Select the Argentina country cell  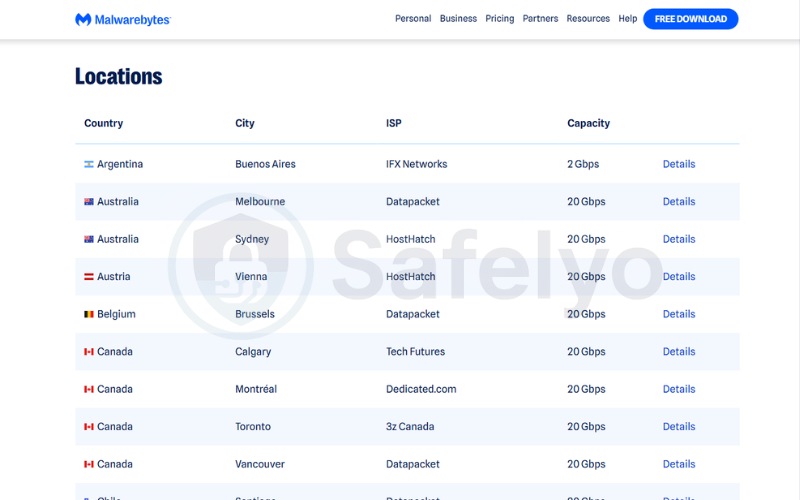[x=120, y=164]
